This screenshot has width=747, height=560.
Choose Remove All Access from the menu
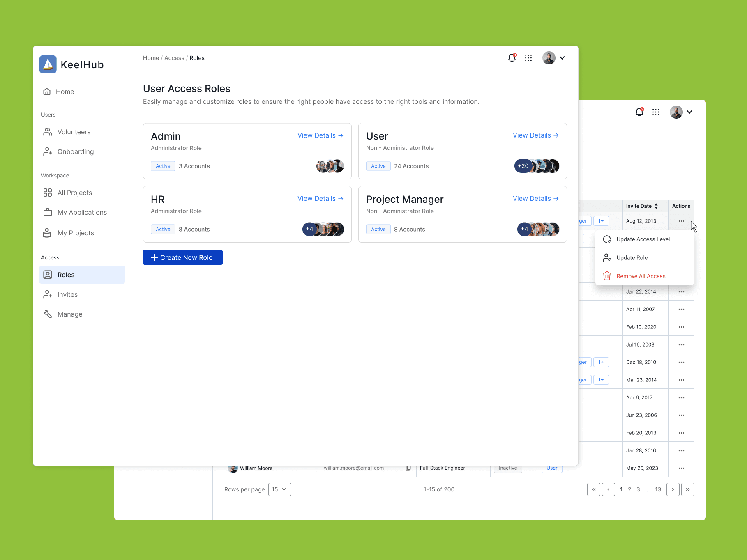(x=641, y=276)
